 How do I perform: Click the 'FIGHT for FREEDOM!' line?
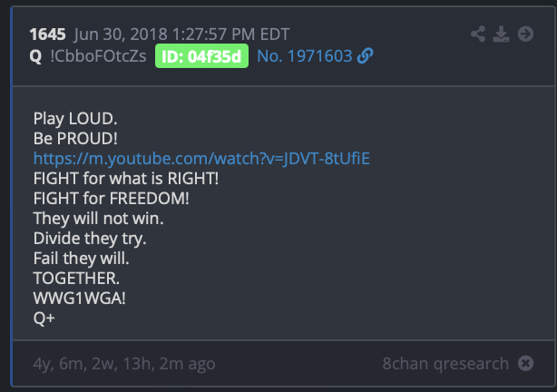pyautogui.click(x=112, y=199)
